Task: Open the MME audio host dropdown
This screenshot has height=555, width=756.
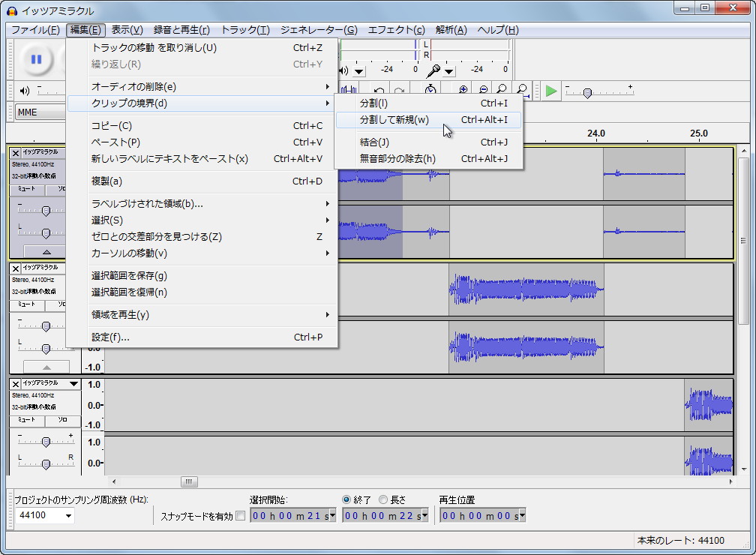Action: coord(40,112)
